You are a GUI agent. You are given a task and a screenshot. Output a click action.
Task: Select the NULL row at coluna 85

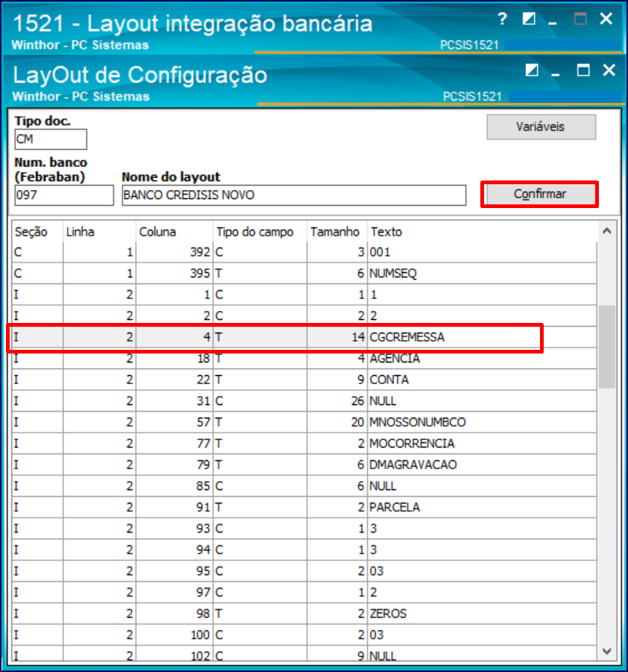pos(304,486)
